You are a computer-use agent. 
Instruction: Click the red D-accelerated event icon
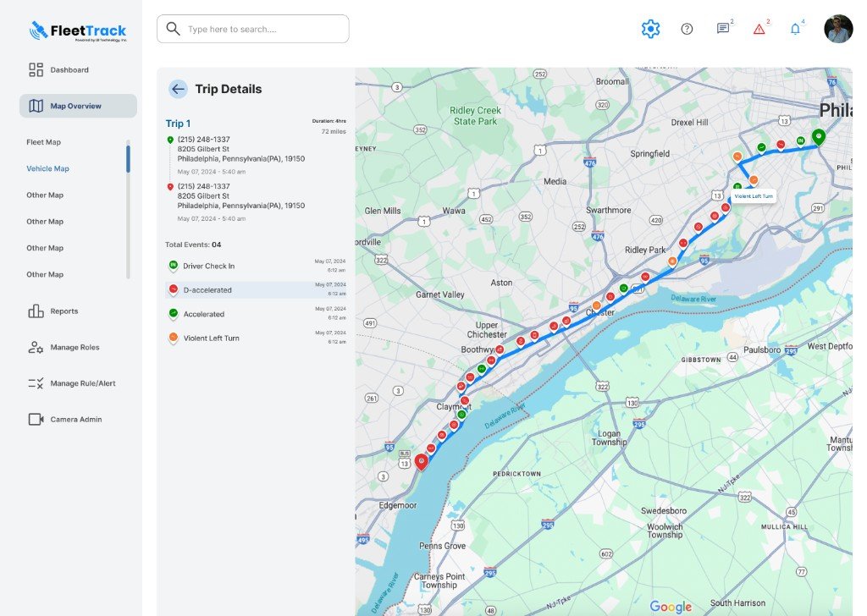[173, 289]
